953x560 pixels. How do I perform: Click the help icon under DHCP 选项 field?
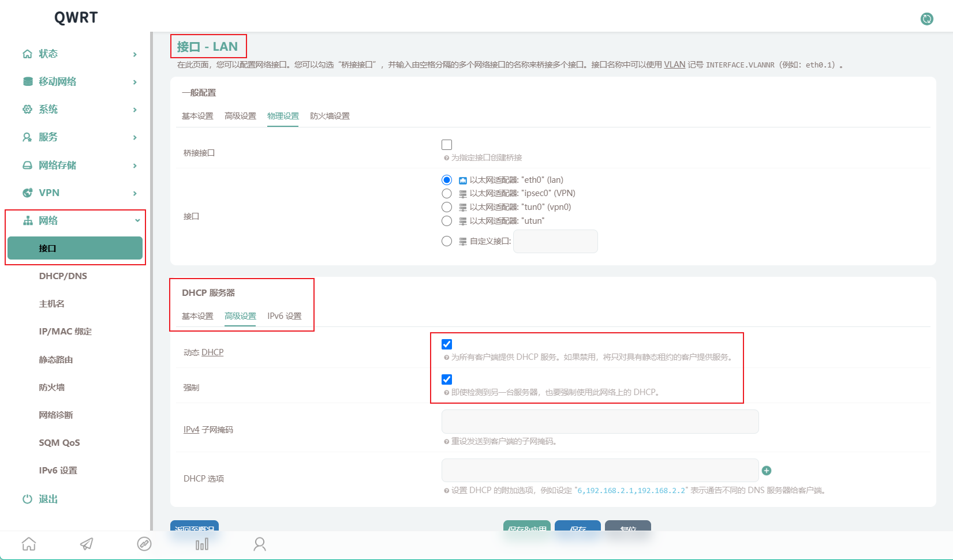pos(446,491)
